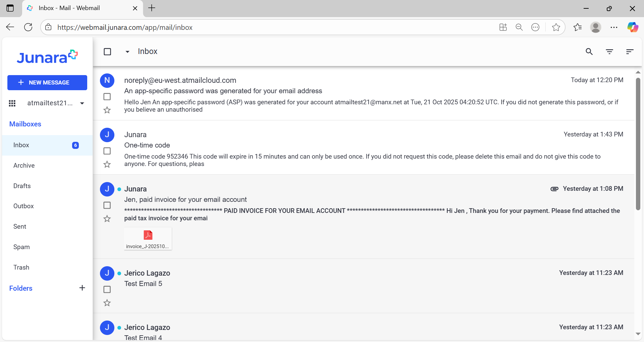Screen dimensions: 644x342
Task: Expand the selection options dropdown arrow
Action: (127, 52)
